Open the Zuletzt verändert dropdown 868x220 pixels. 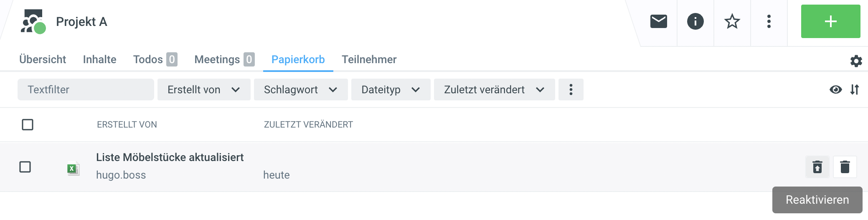click(494, 90)
